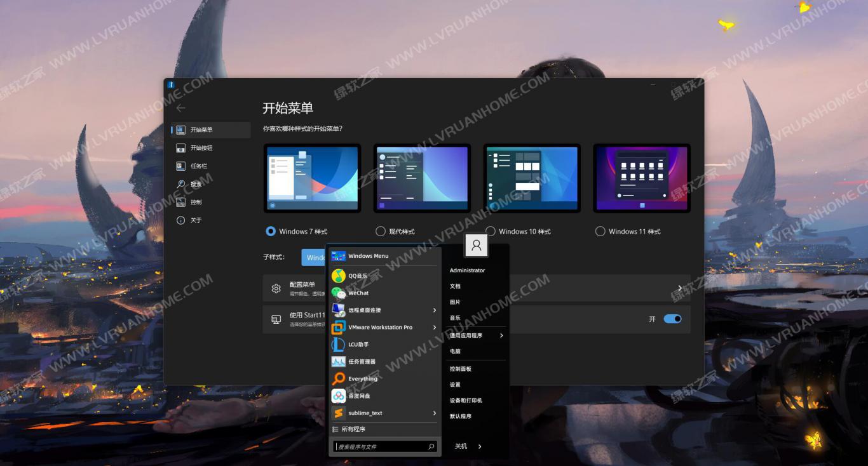Viewport: 868px width, 466px height.
Task: Toggle the 使用 Start11 switch off
Action: click(x=672, y=319)
